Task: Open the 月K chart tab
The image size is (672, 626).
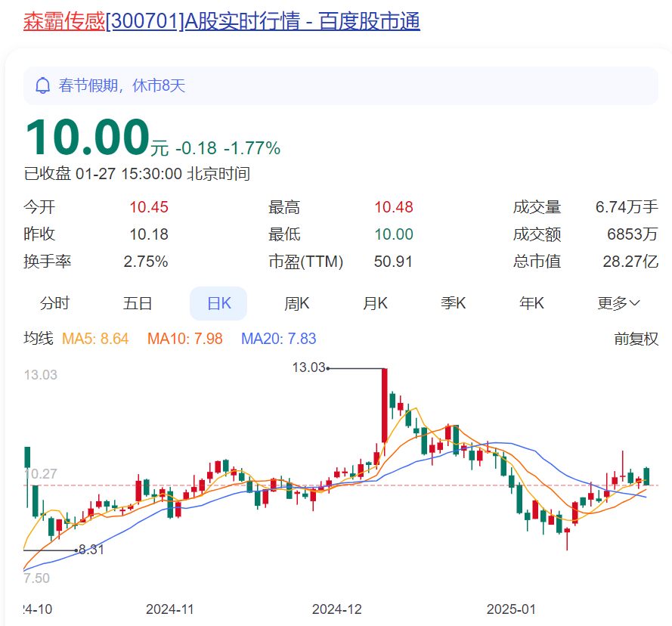Action: tap(375, 304)
